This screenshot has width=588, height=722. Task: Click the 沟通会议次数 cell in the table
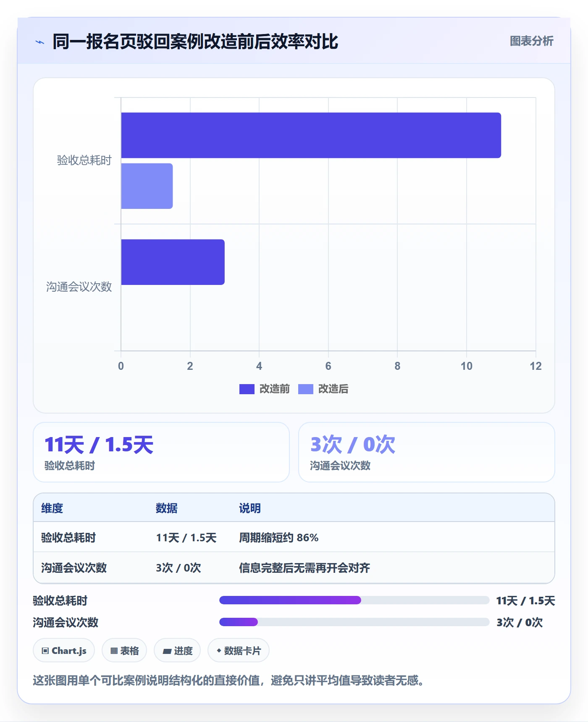(74, 568)
